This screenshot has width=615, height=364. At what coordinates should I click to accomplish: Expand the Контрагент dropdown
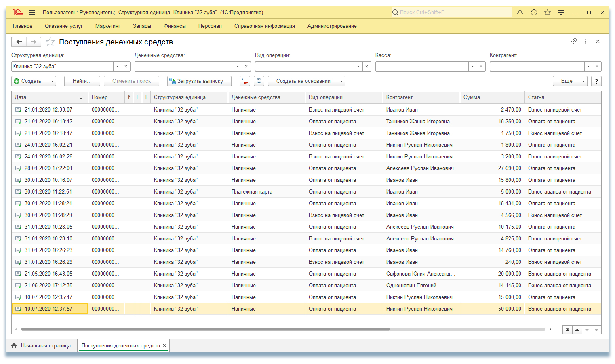click(588, 66)
